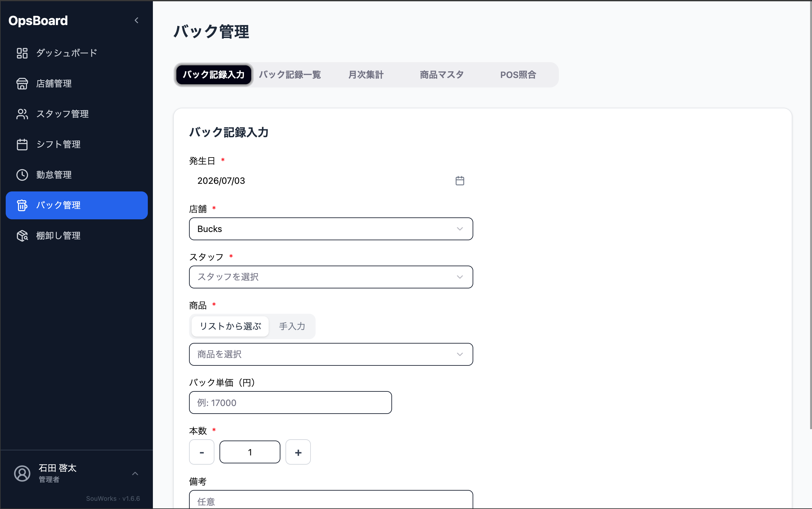
Task: Open シフト管理 from sidebar
Action: [x=77, y=145]
